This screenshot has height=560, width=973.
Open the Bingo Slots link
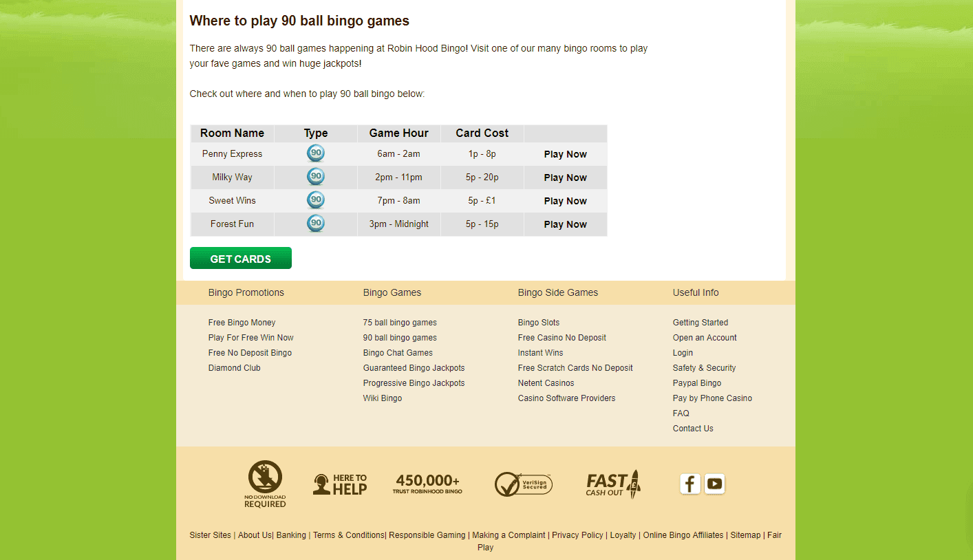pyautogui.click(x=539, y=323)
